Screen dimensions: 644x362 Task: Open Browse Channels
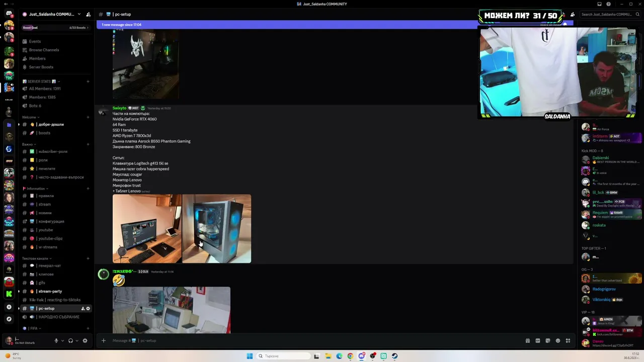(56, 50)
